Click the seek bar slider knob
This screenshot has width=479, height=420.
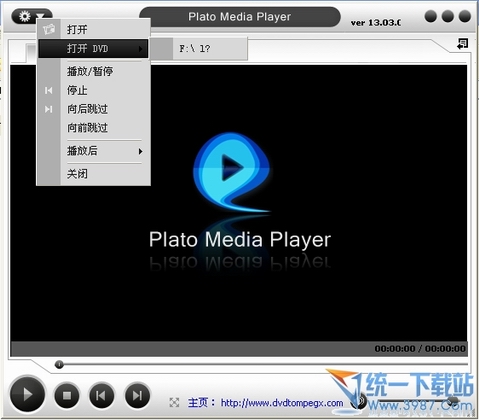pyautogui.click(x=59, y=364)
